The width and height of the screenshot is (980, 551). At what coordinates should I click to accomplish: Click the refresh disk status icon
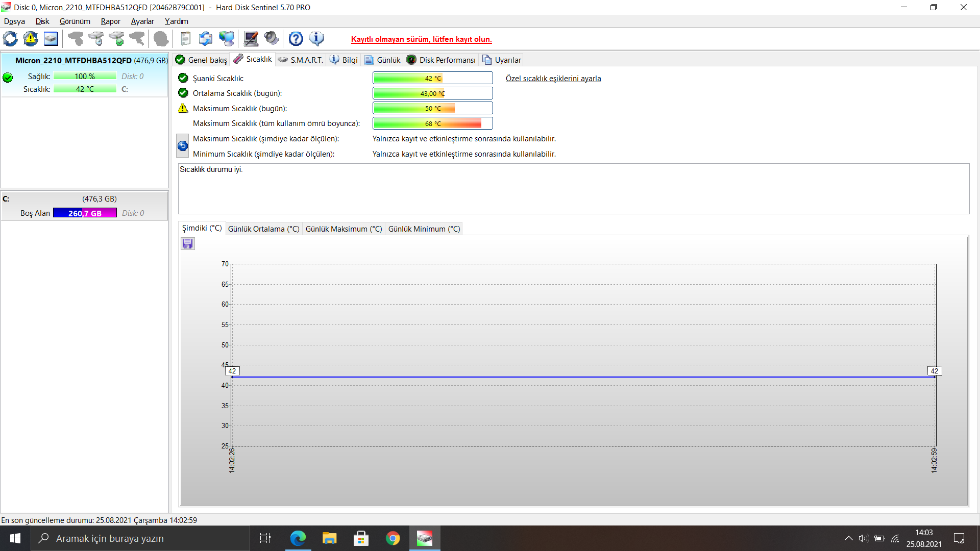(10, 39)
